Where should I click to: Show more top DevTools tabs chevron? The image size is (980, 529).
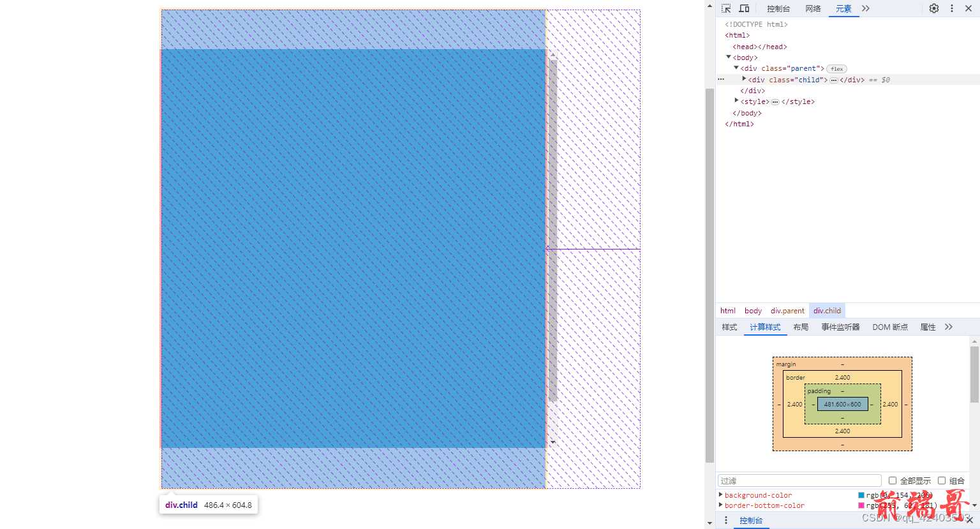866,8
